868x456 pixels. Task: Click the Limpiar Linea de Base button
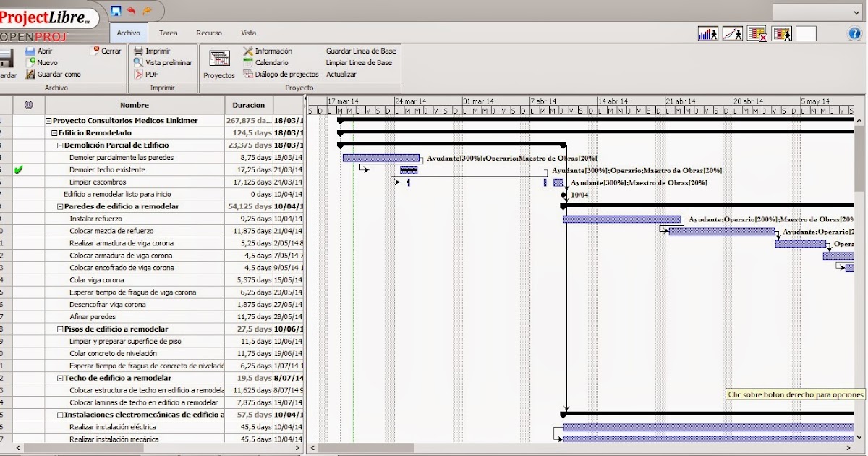click(x=361, y=62)
